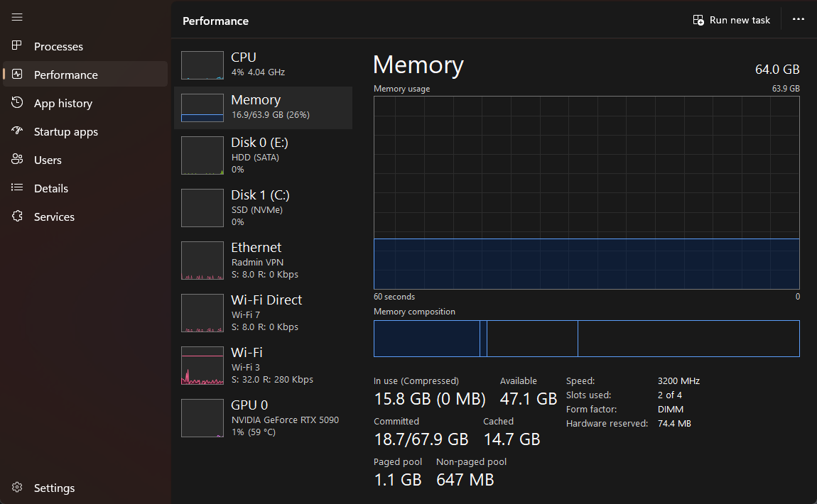Screen dimensions: 817x504
Task: Switch to the Performance page
Action: coord(85,75)
